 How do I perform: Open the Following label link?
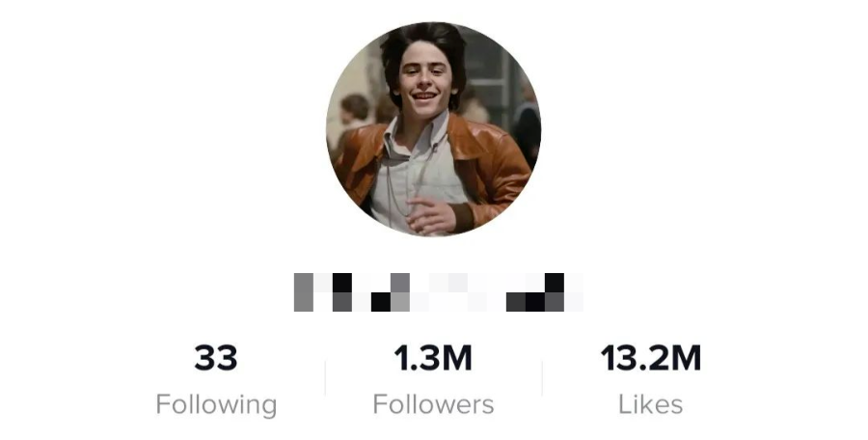click(216, 404)
